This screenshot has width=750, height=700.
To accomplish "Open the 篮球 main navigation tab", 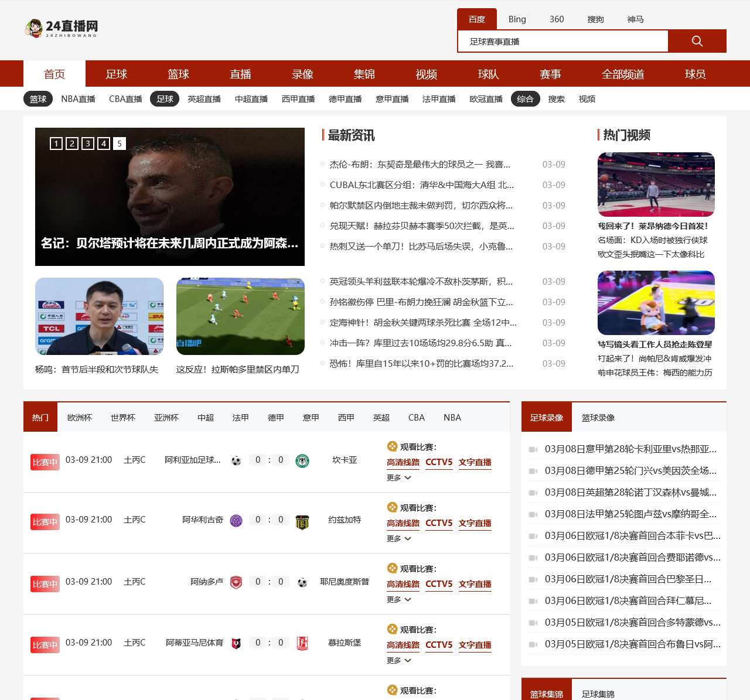I will point(179,74).
